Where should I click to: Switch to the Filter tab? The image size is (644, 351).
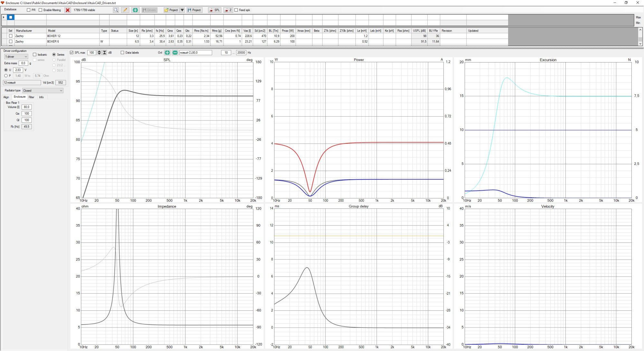[x=31, y=97]
